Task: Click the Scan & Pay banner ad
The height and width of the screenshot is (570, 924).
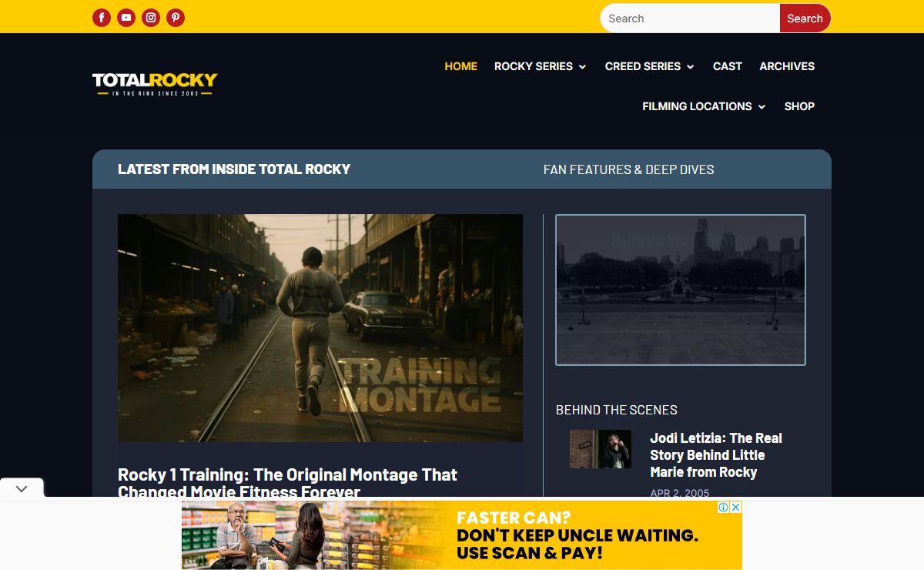Action: click(462, 535)
